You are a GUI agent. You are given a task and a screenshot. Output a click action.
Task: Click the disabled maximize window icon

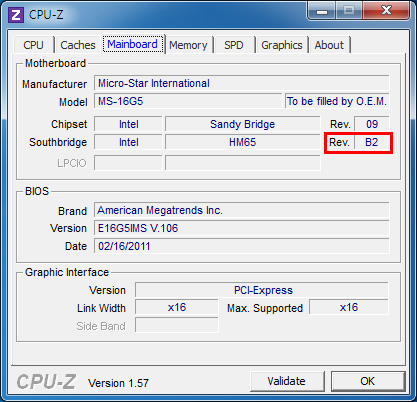tap(349, 11)
